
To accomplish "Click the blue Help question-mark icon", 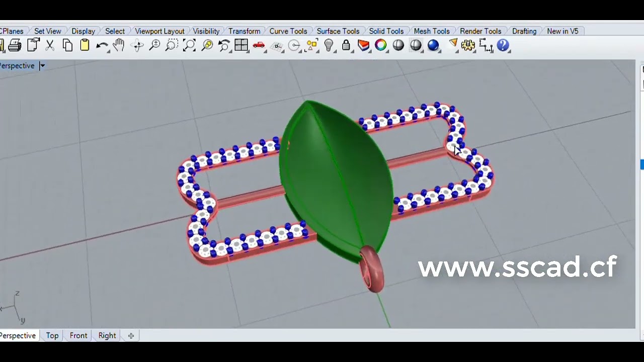I will pyautogui.click(x=503, y=46).
